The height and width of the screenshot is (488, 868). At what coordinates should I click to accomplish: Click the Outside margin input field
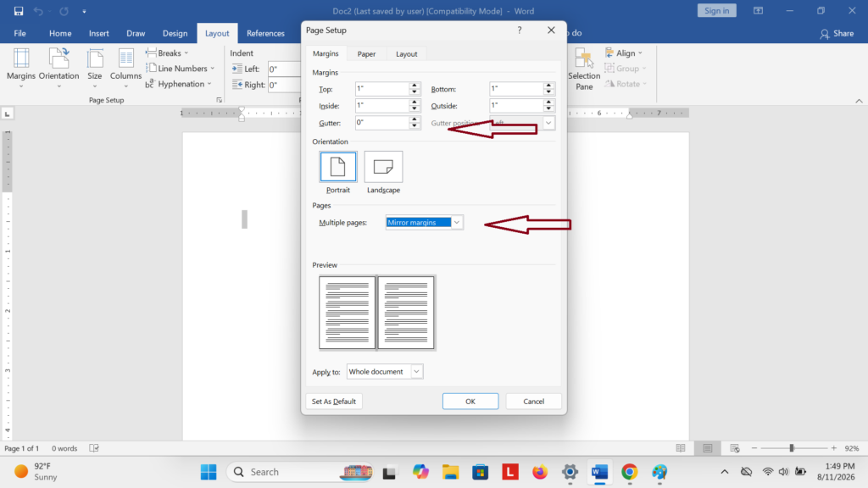pos(516,106)
